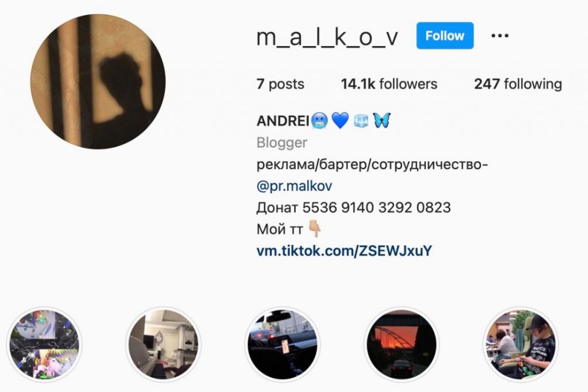Click the cold face emoji beside ANDREI
This screenshot has width=588, height=392.
coord(319,121)
